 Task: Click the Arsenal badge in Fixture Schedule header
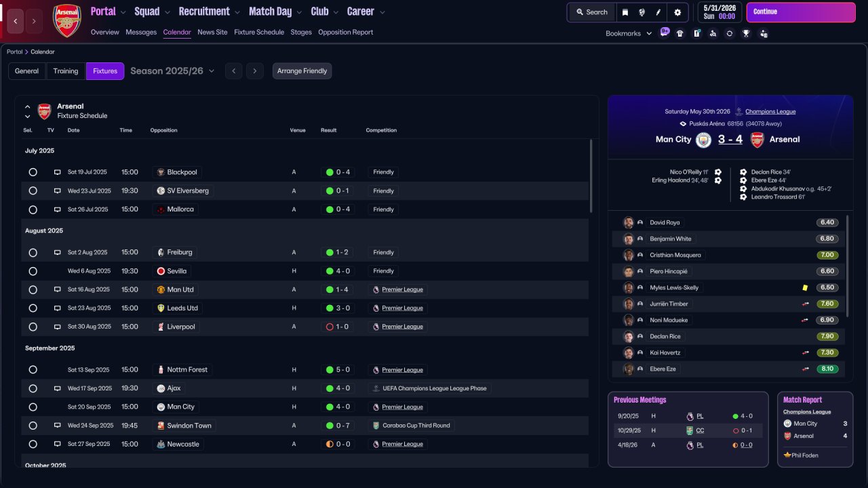pos(44,111)
